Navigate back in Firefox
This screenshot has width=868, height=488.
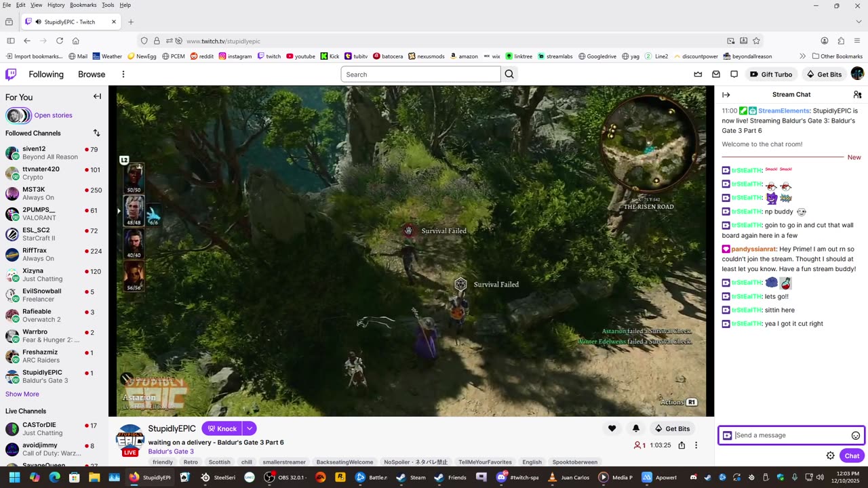[x=27, y=41]
